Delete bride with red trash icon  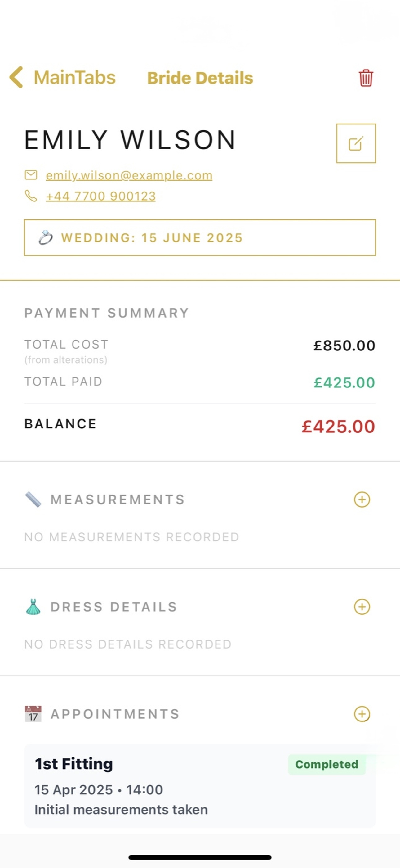click(x=366, y=78)
